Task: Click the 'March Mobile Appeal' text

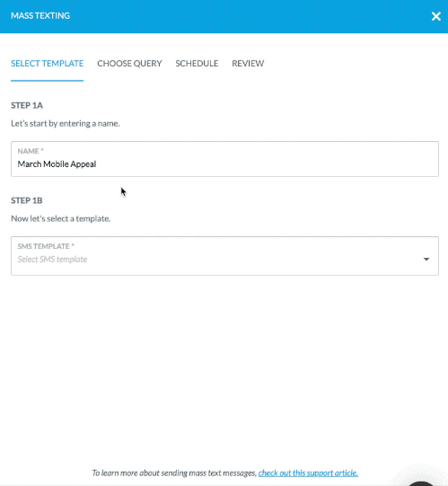Action: (57, 164)
